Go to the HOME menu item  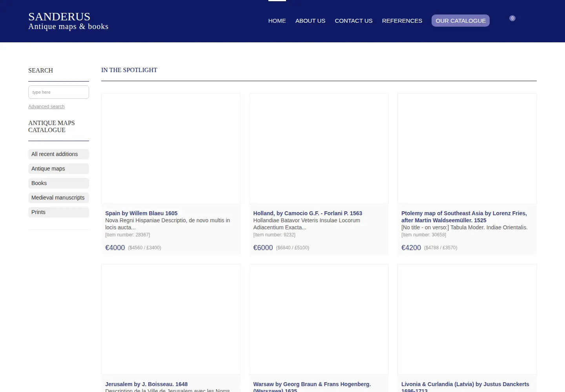pos(277,21)
